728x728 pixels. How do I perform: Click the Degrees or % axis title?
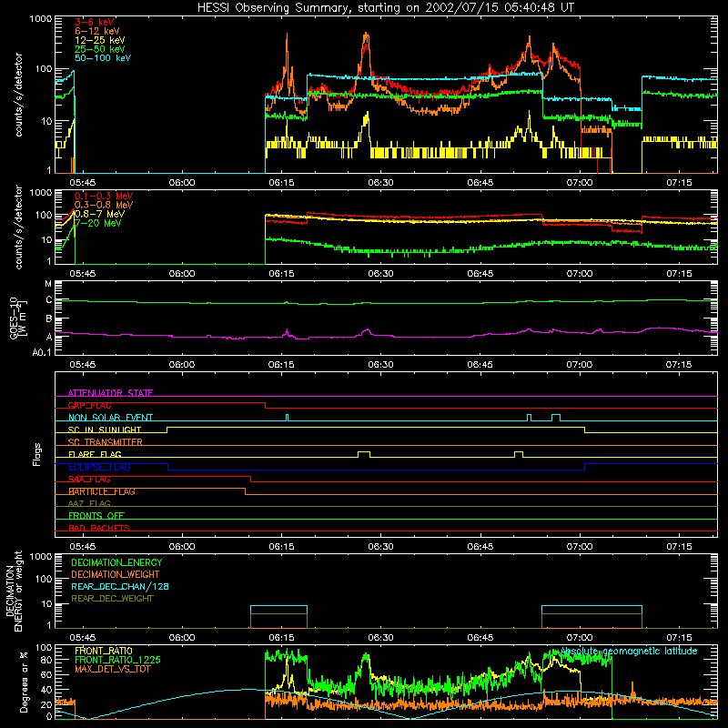pos(24,682)
